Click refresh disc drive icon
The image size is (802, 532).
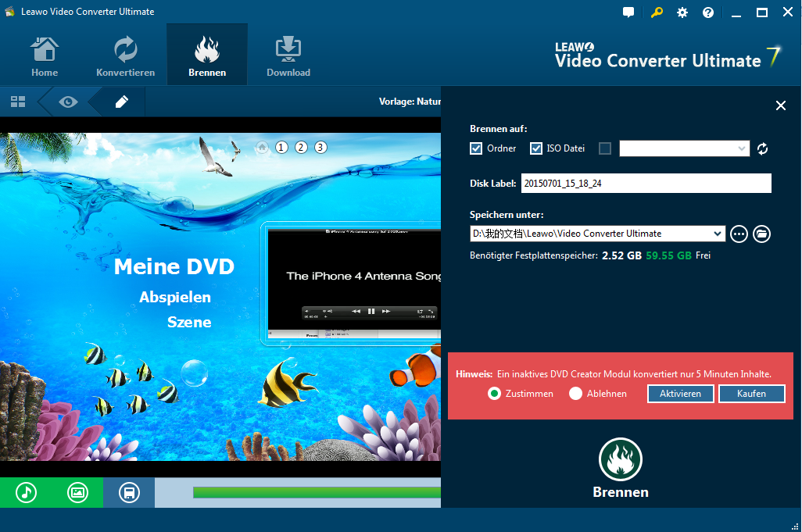pos(763,148)
